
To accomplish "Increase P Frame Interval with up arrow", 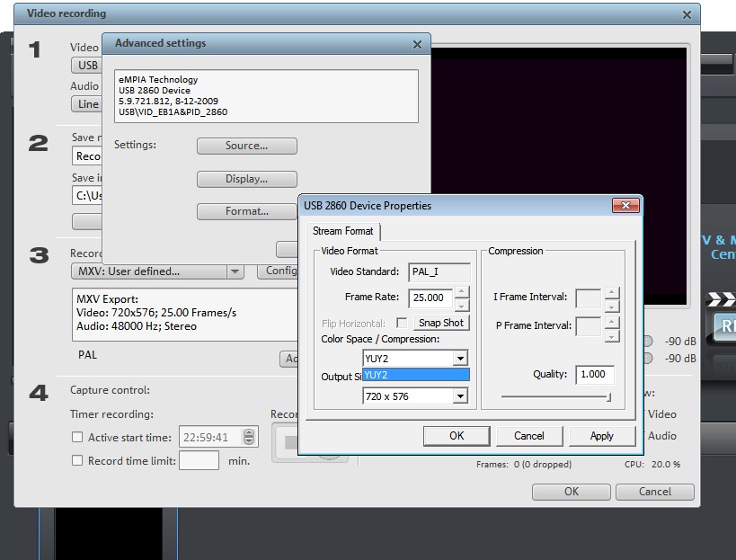I will tap(612, 322).
